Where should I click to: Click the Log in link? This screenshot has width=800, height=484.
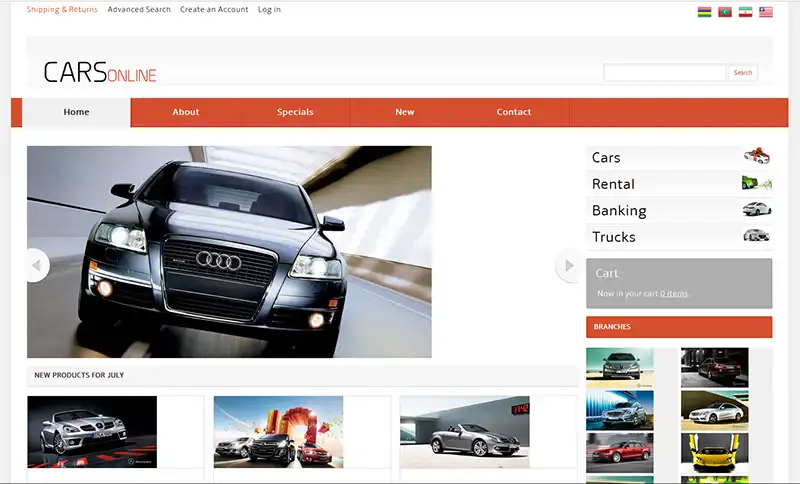point(269,10)
